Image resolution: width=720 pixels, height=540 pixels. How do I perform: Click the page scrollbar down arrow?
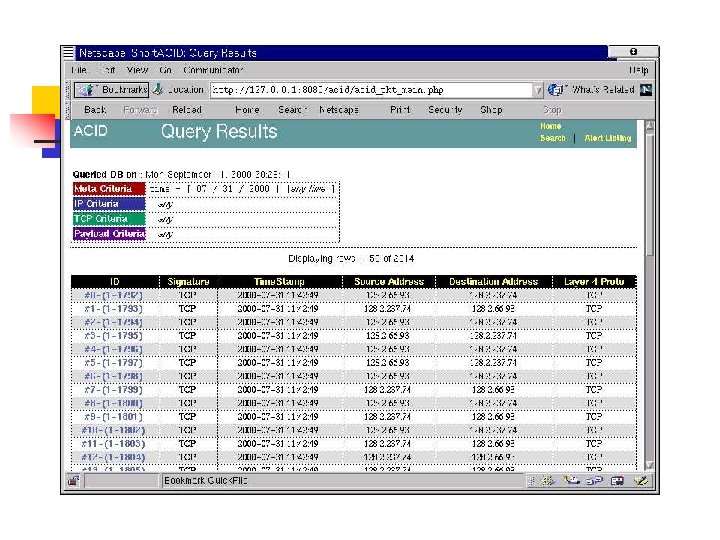click(x=649, y=465)
